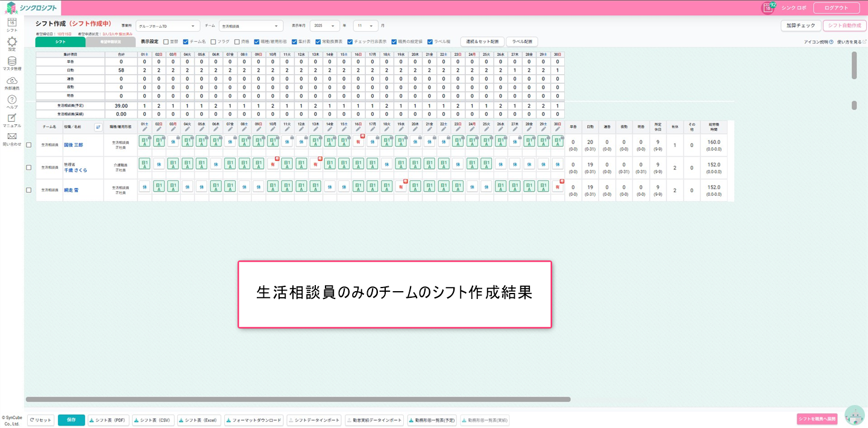Viewport: 868px width, 428px height.
Task: Click the name sort icon in table header
Action: coord(98,127)
